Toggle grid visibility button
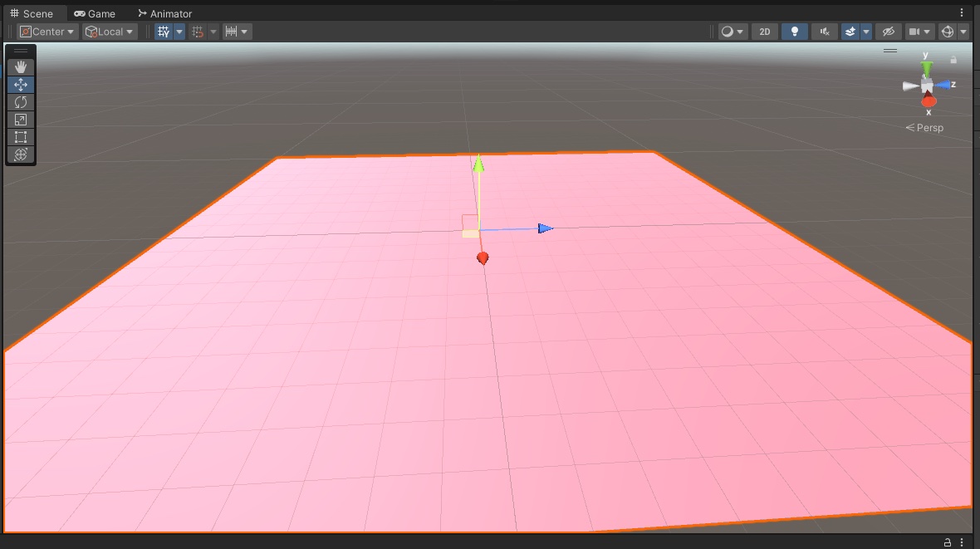 [164, 32]
